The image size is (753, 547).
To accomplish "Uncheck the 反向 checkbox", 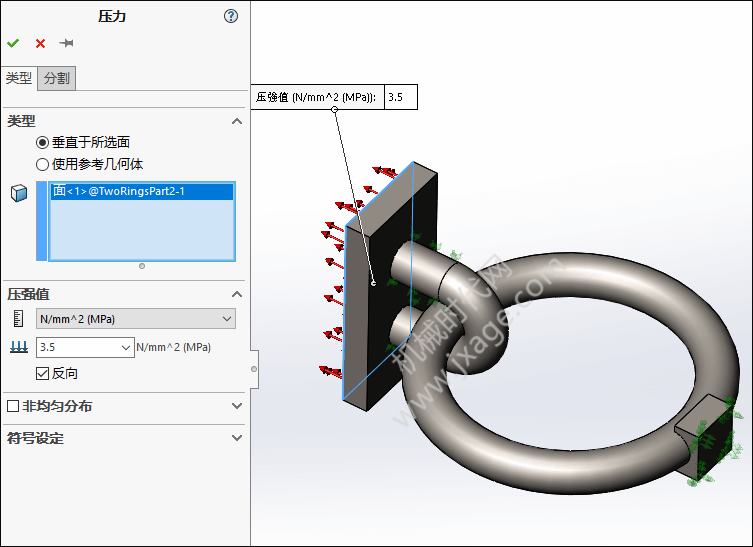I will point(42,373).
